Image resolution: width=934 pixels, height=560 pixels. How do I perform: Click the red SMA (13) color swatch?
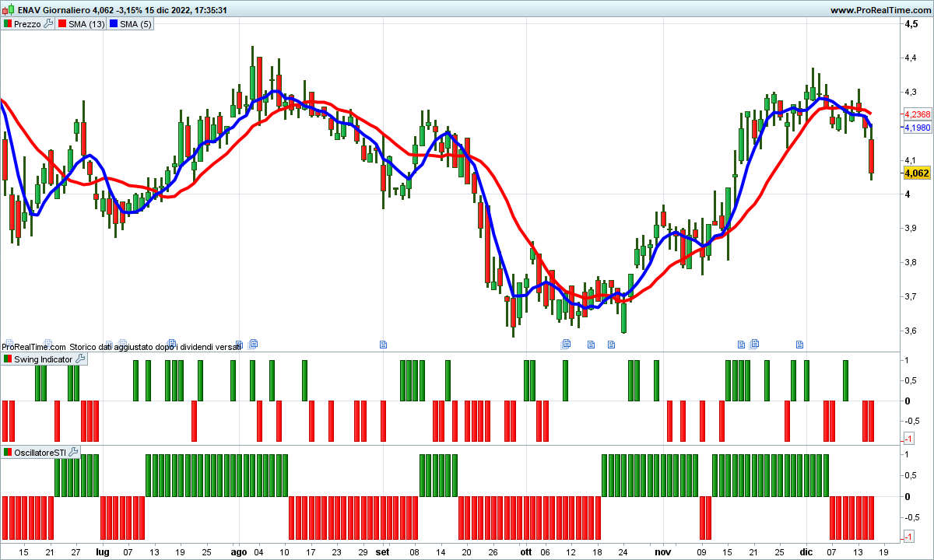coord(62,24)
